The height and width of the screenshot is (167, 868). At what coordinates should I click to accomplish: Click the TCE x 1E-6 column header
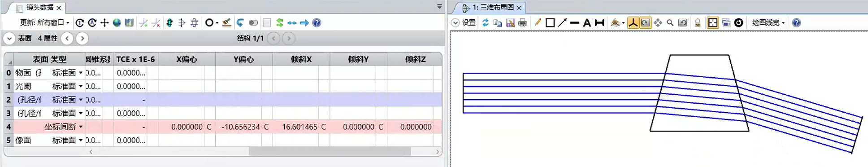135,59
